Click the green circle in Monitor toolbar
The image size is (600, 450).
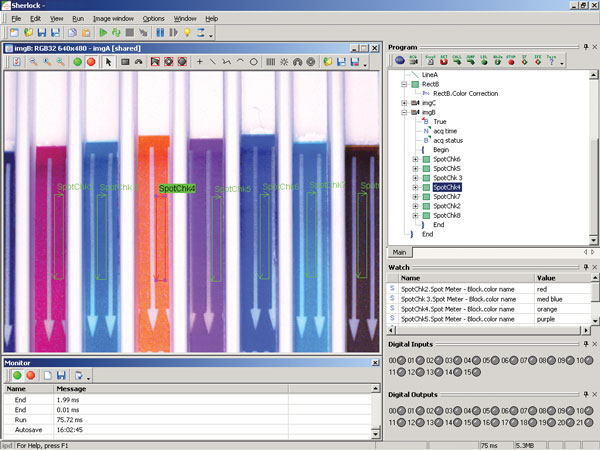click(x=17, y=375)
